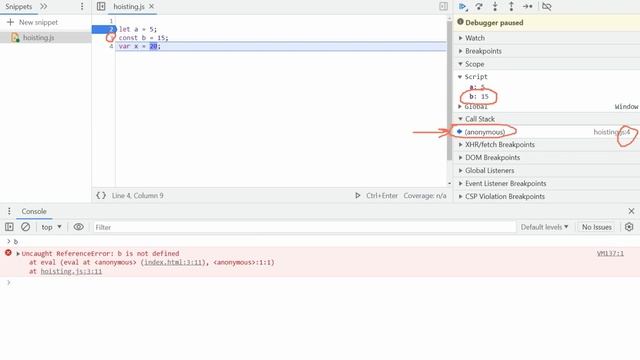Screen dimensions: 640x360
Task: Click Coverage: n/a status text
Action: [425, 196]
